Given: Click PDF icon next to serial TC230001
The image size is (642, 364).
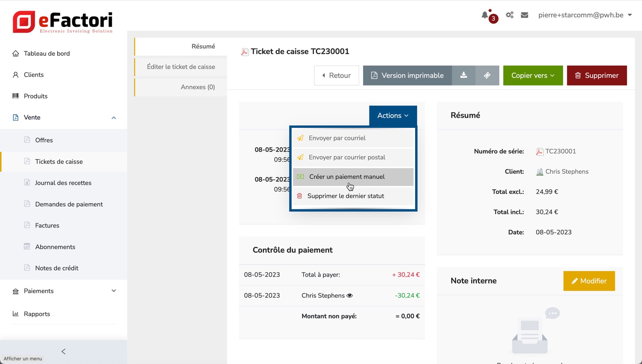Looking at the screenshot, I should [540, 152].
